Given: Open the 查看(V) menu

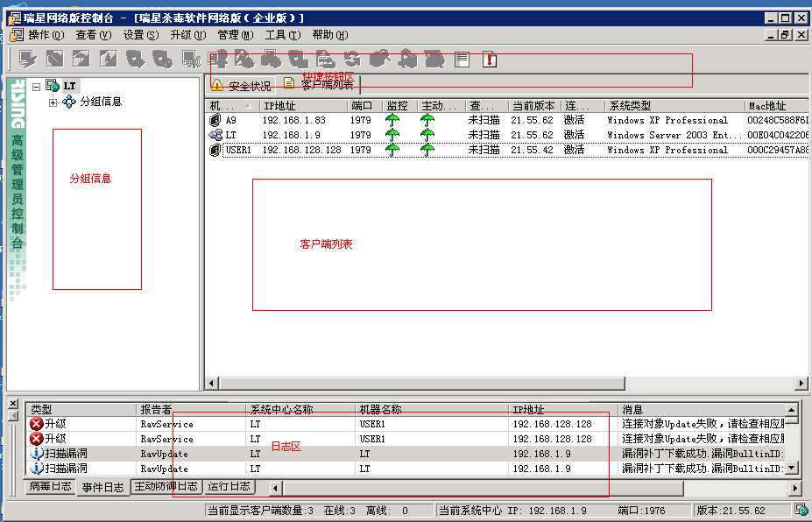Looking at the screenshot, I should tap(94, 35).
